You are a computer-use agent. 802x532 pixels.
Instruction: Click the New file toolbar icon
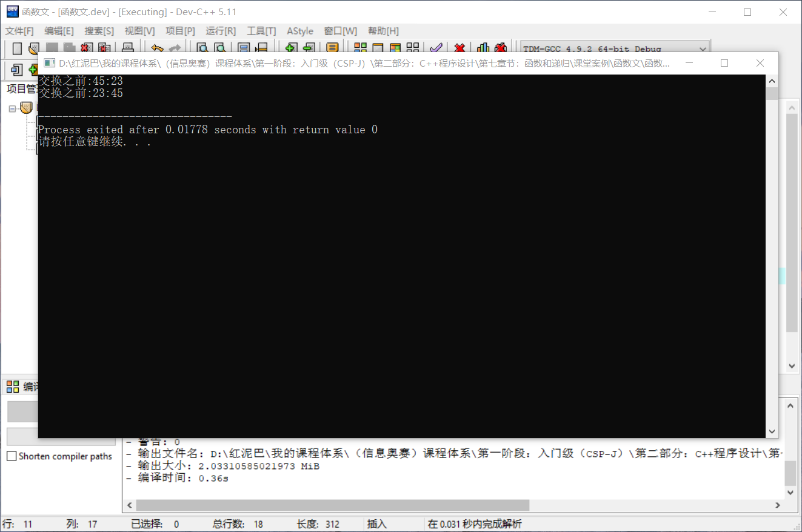point(17,48)
